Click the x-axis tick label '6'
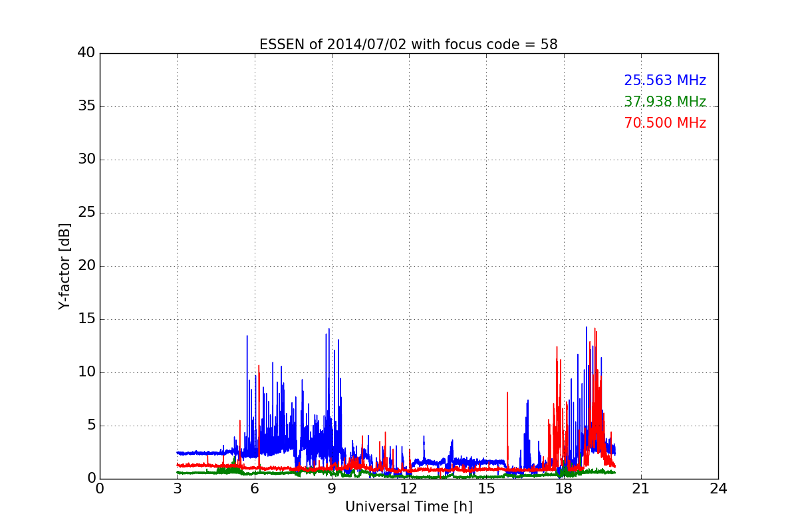The height and width of the screenshot is (532, 798). coord(254,489)
